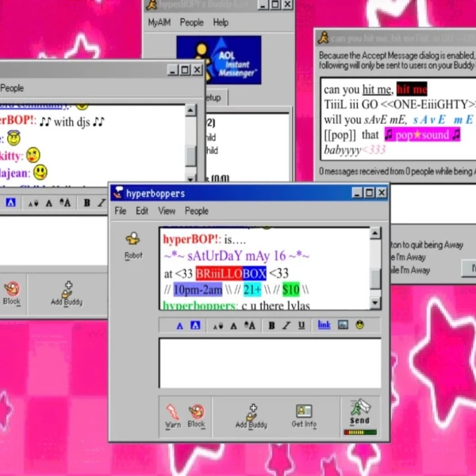This screenshot has width=476, height=476.
Task: Open File menu in hyperboppers window
Action: coord(121,211)
